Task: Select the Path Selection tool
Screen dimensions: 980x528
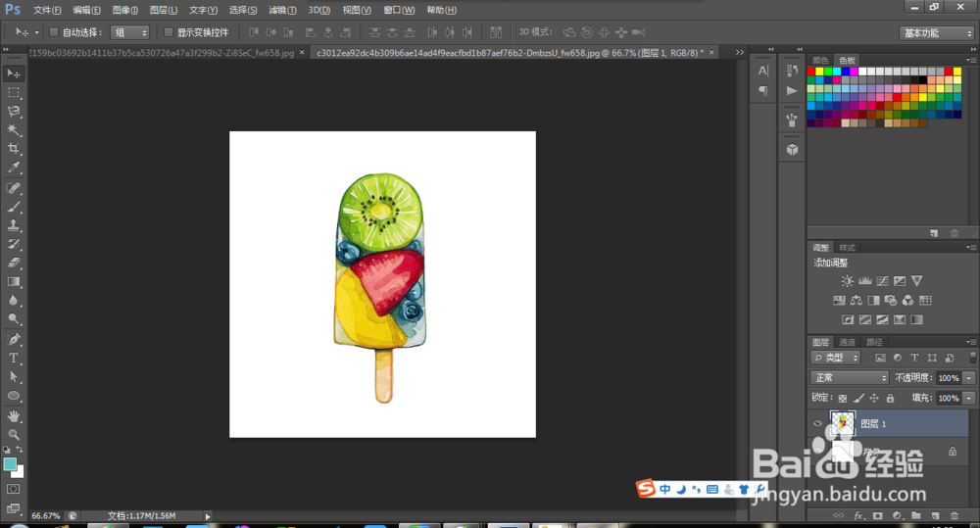Action: [x=13, y=377]
